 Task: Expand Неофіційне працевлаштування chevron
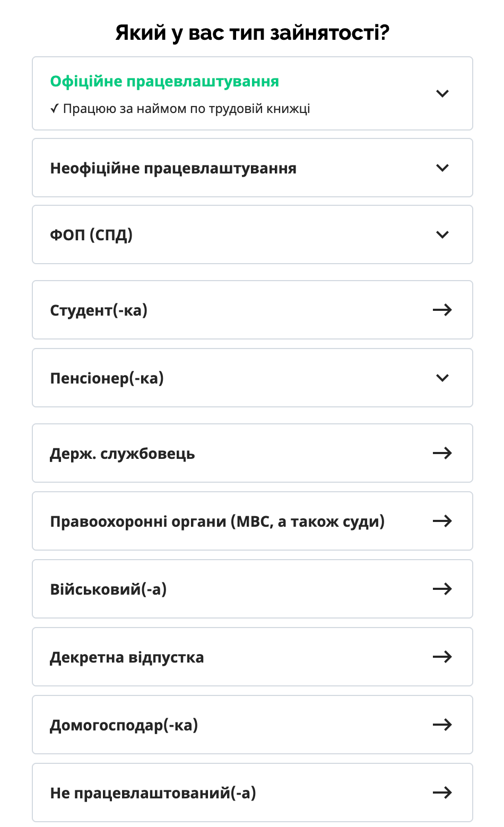click(442, 168)
